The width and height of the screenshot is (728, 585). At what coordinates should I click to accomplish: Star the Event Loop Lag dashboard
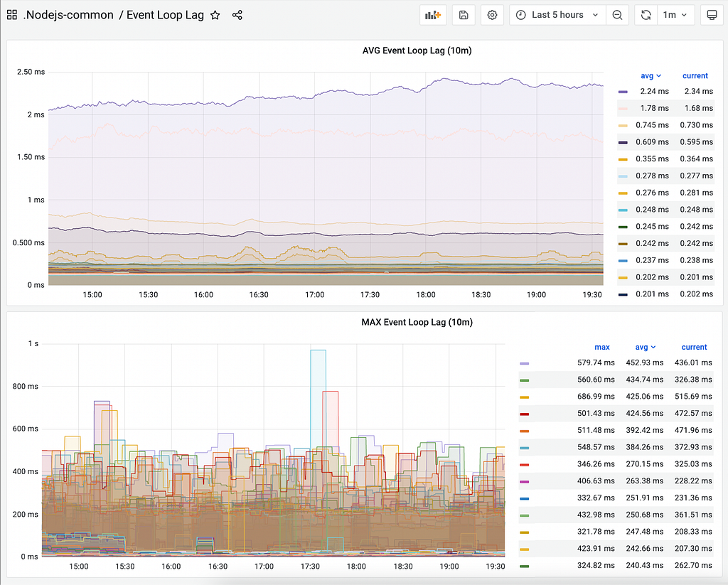[215, 16]
